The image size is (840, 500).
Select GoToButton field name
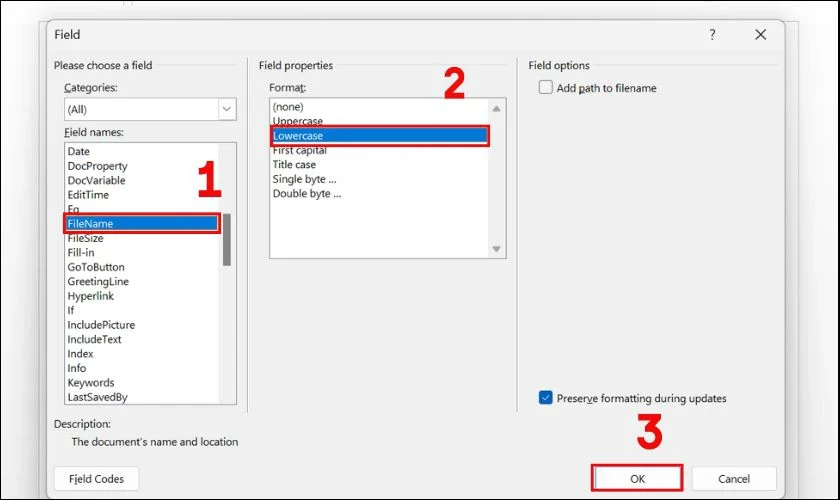click(x=141, y=267)
